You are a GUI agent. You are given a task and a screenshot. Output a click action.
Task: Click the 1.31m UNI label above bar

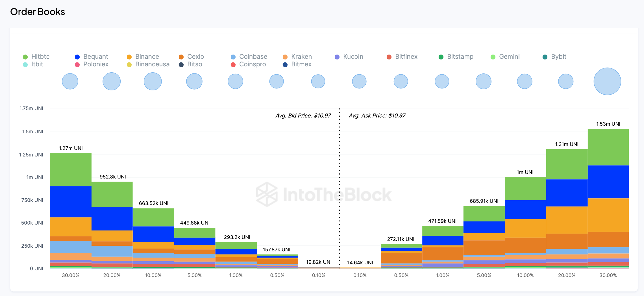(x=567, y=144)
